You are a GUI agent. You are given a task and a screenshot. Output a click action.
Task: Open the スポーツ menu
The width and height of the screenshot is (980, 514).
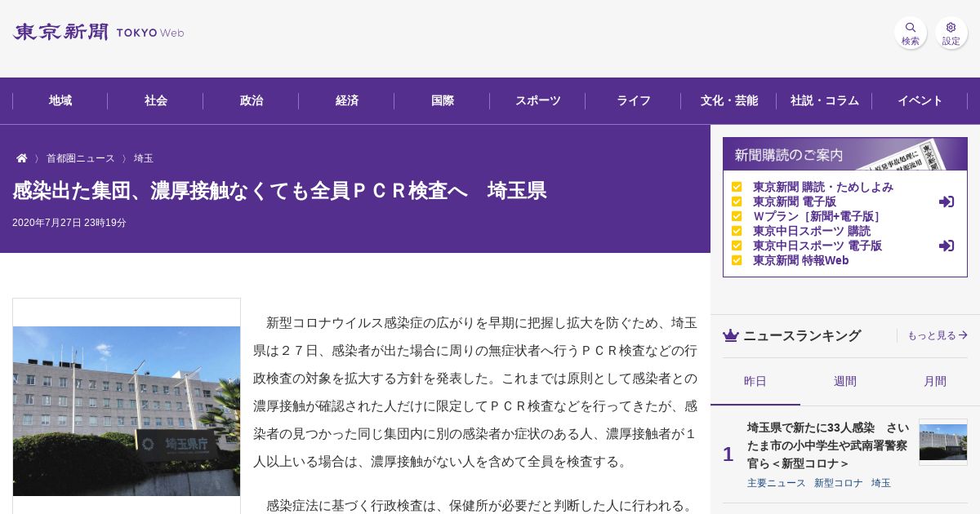(538, 100)
